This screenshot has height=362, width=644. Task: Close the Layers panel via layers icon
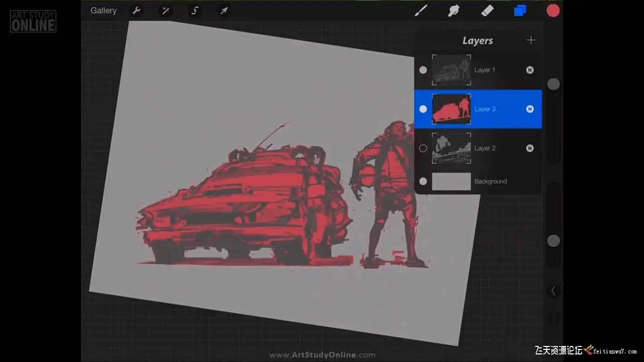[x=520, y=11]
